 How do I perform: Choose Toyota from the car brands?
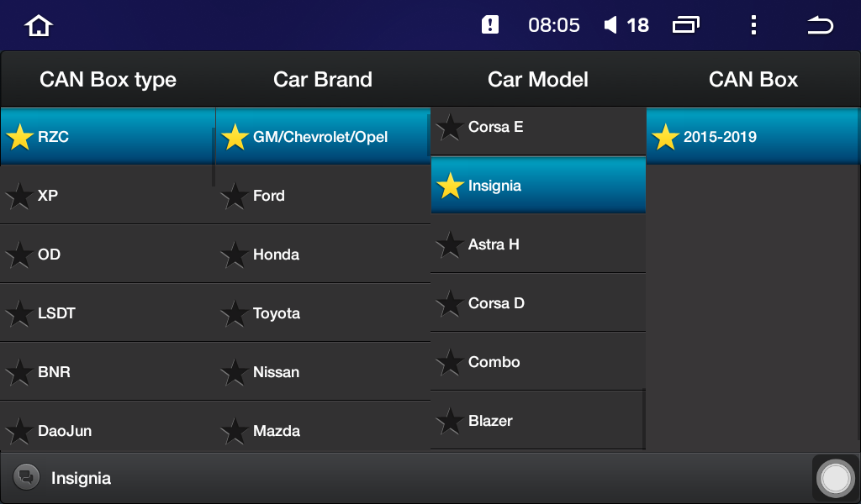pyautogui.click(x=277, y=313)
